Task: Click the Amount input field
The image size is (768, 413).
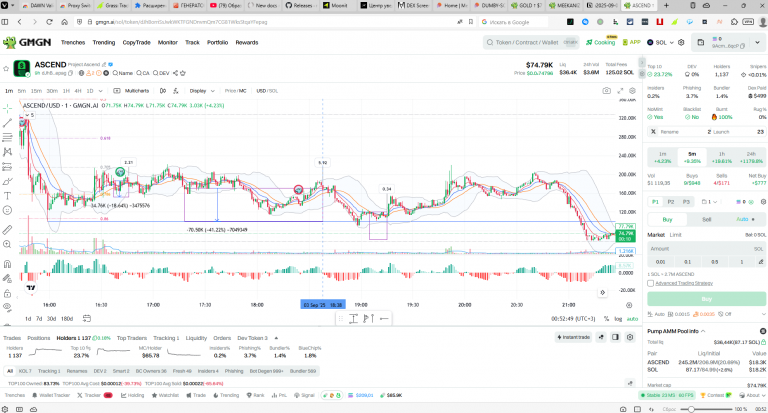Action: click(707, 249)
